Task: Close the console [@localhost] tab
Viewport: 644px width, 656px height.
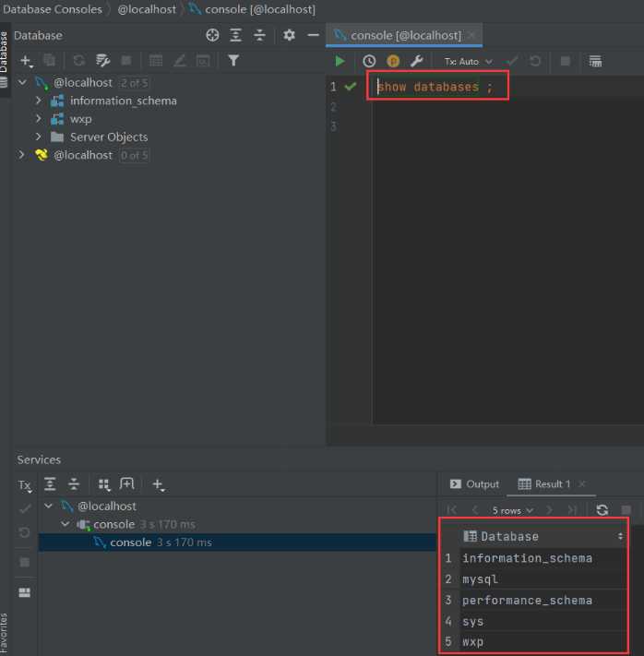Action: point(471,35)
